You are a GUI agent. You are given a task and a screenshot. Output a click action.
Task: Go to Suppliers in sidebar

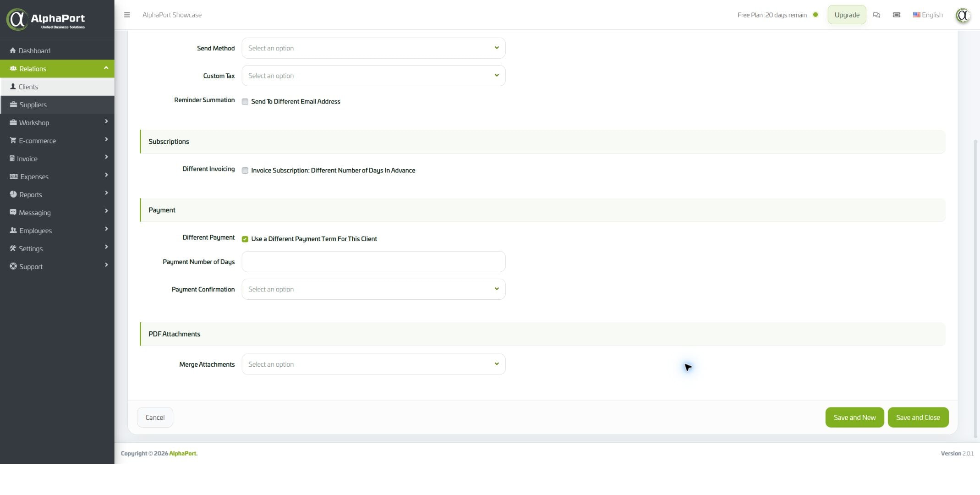click(57, 104)
